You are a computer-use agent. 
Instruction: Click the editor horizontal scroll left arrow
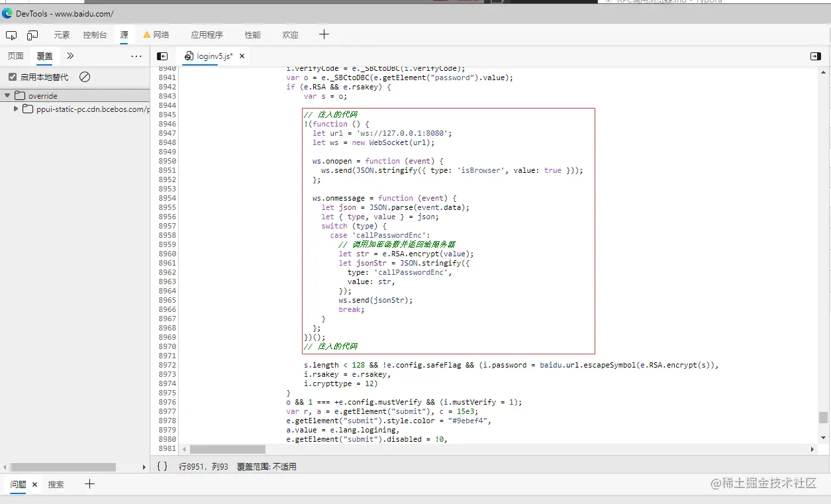coord(185,449)
